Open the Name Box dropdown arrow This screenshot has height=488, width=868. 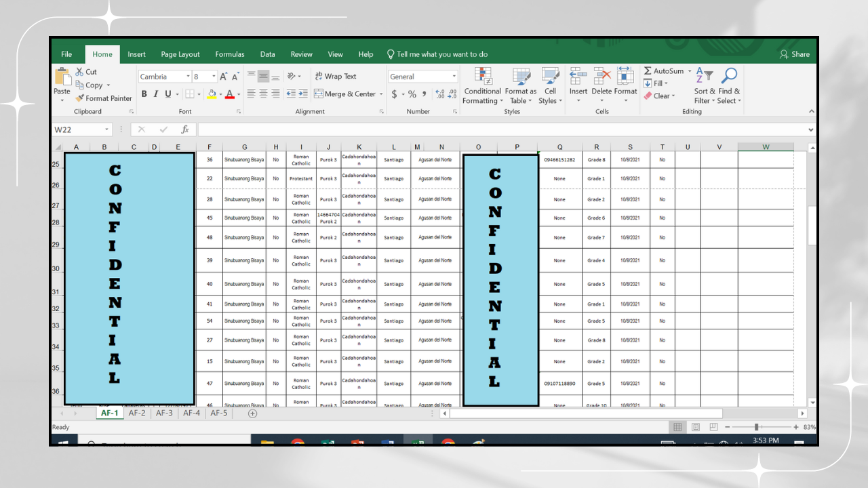107,129
